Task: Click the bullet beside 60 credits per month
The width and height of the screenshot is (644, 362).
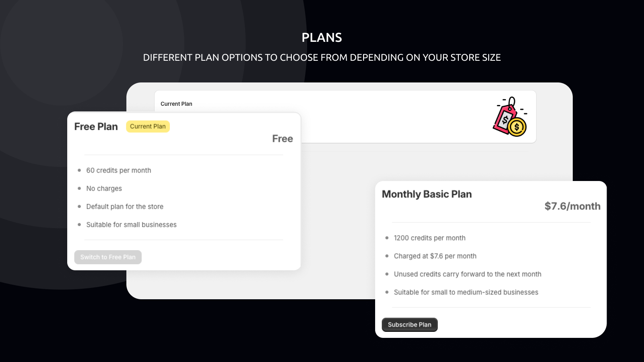Action: (79, 170)
